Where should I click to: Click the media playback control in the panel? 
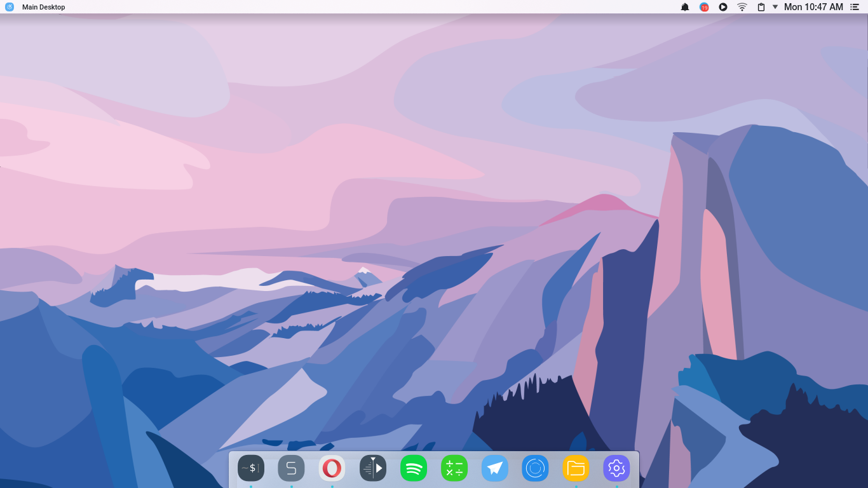(723, 7)
